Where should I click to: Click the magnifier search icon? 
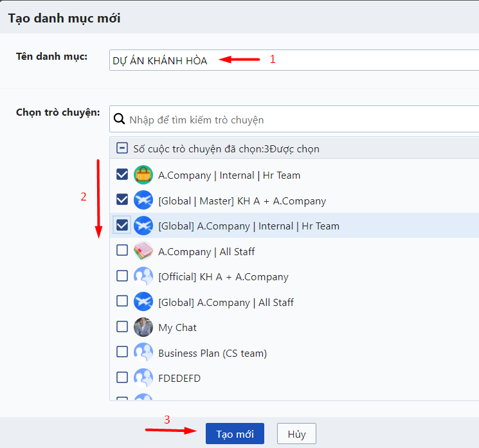pyautogui.click(x=119, y=119)
